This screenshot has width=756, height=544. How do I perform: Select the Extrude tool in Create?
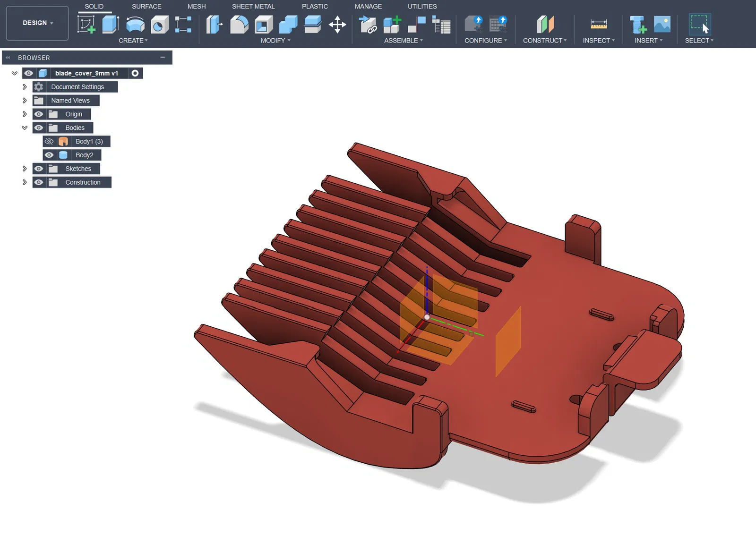click(111, 24)
